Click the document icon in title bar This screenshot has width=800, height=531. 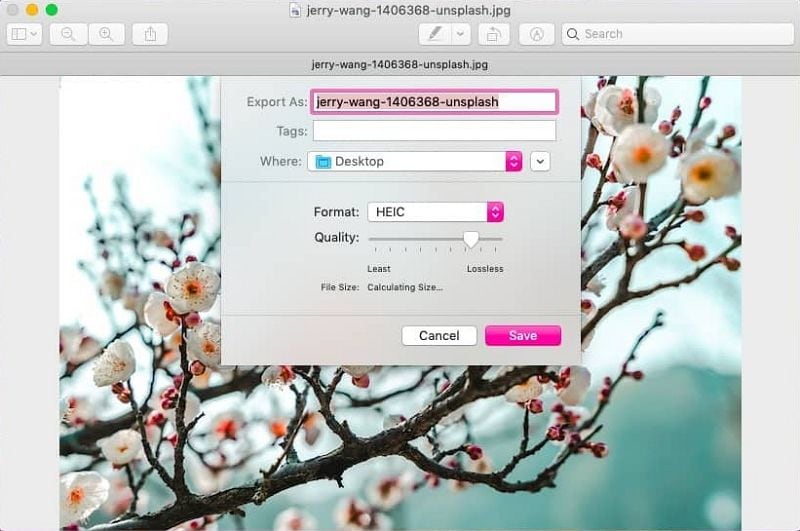click(x=295, y=10)
